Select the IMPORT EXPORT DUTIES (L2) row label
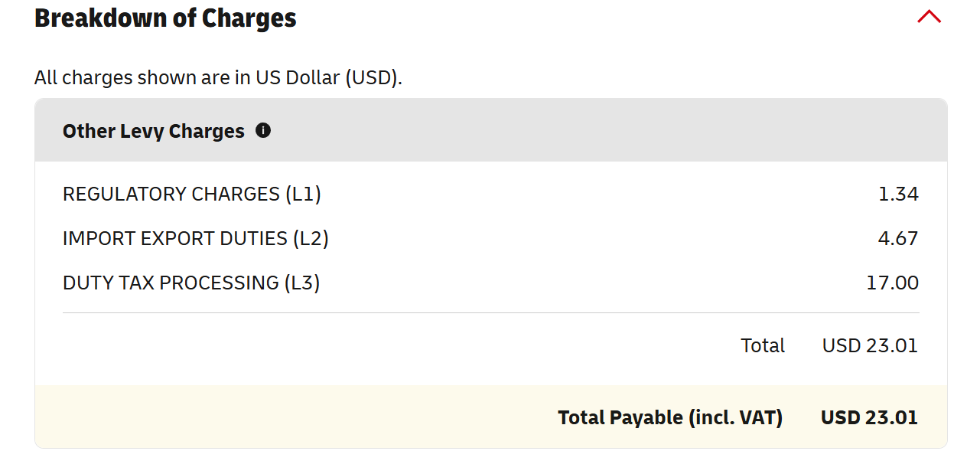This screenshot has width=980, height=474. tap(195, 239)
